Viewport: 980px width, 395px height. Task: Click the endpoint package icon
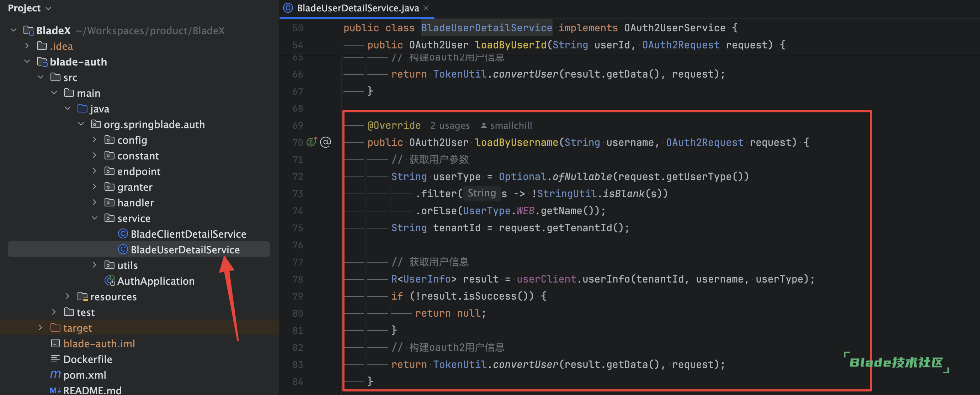click(110, 171)
